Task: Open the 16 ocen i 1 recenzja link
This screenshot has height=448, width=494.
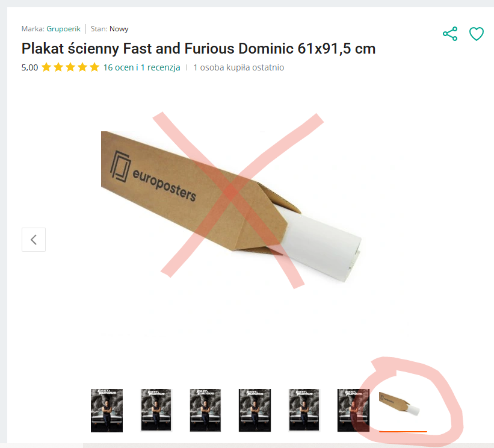Action: (x=141, y=67)
